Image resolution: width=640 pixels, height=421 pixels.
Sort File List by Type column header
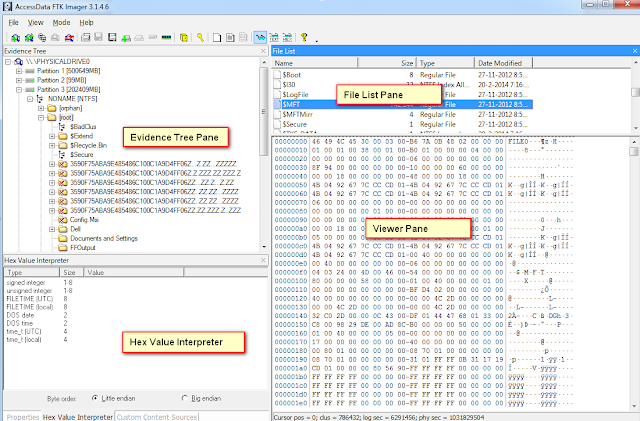[x=445, y=63]
